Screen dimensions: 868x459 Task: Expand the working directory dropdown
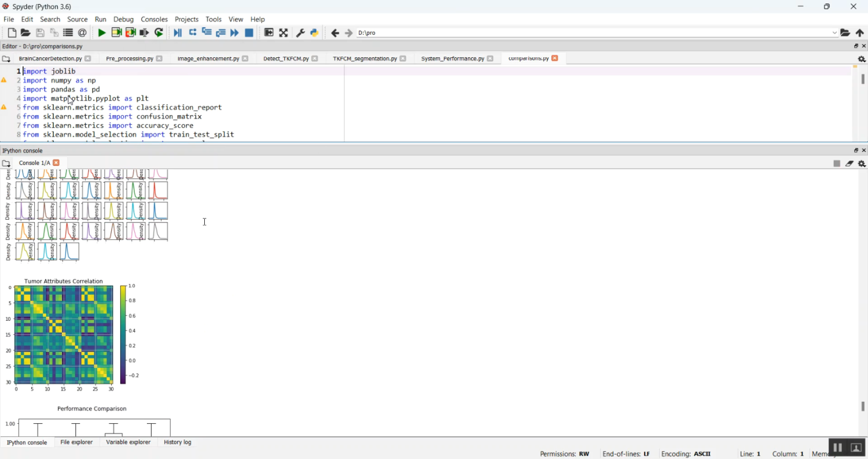pyautogui.click(x=834, y=33)
